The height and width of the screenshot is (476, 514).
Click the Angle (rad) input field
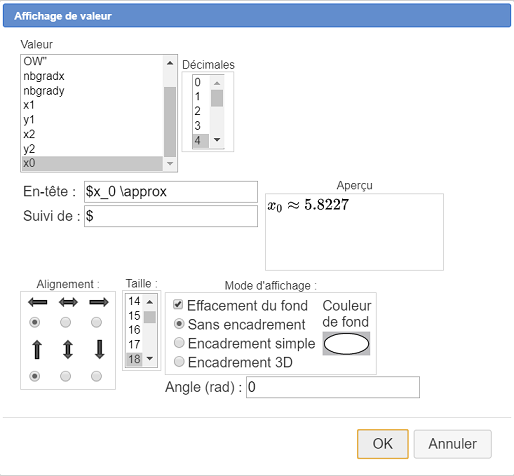click(333, 387)
